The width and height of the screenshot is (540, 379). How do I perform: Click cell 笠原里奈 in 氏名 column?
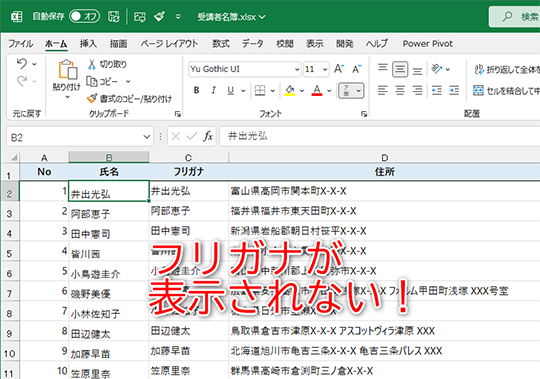[109, 371]
